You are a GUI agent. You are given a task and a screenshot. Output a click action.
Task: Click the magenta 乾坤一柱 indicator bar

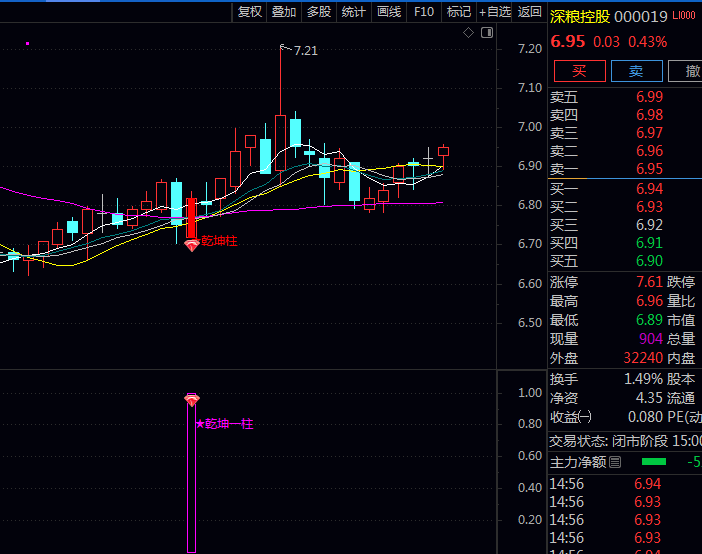coord(192,475)
